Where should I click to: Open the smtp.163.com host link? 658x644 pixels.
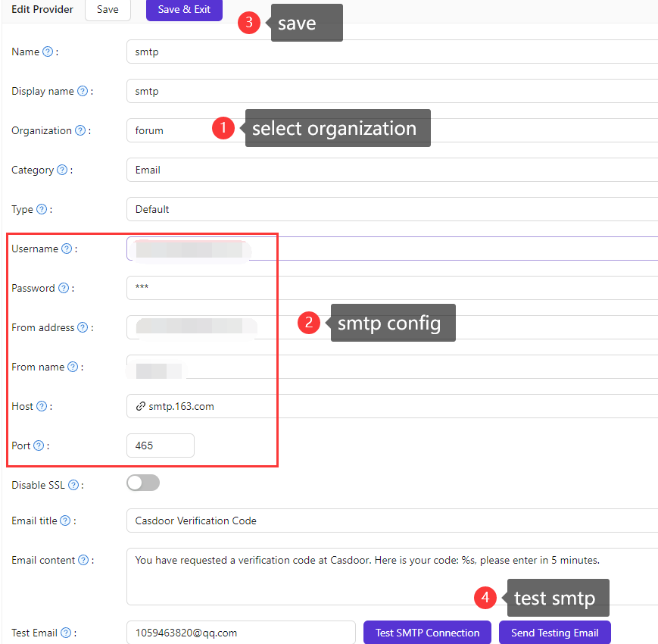click(x=180, y=406)
